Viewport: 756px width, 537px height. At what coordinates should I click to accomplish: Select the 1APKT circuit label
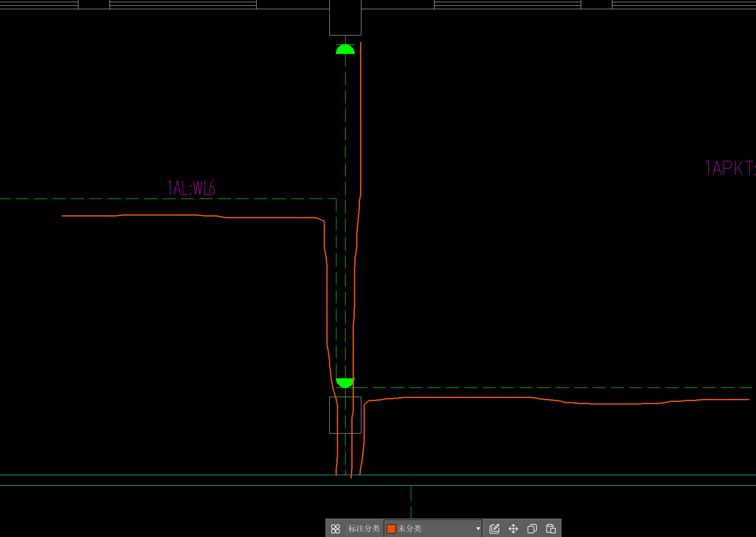click(730, 168)
